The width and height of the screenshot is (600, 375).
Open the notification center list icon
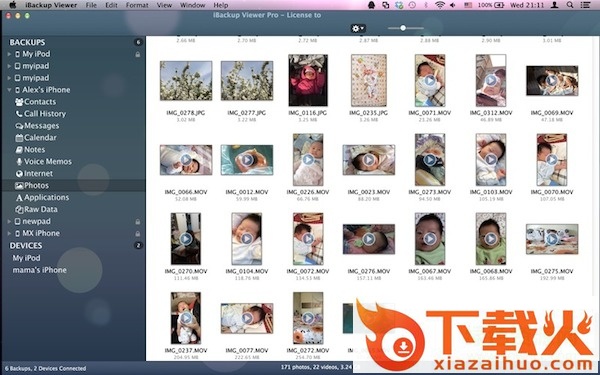(585, 5)
